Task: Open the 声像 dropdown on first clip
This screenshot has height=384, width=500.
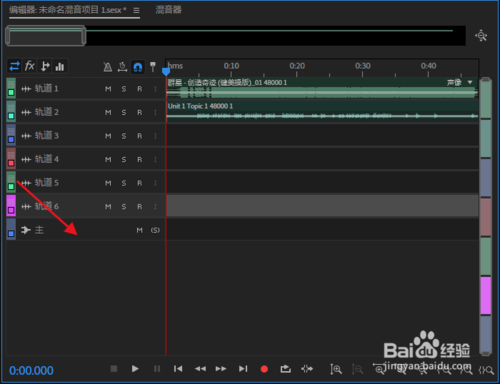Action: 470,82
